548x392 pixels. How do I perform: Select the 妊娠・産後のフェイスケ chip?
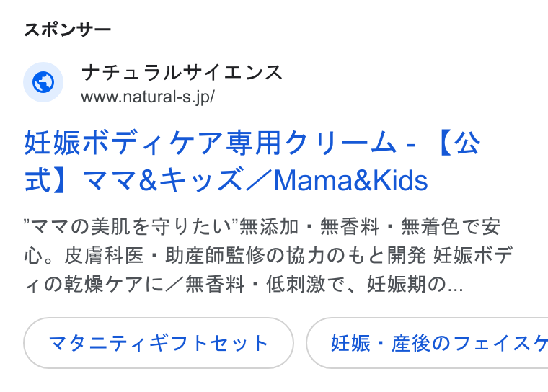pyautogui.click(x=427, y=343)
